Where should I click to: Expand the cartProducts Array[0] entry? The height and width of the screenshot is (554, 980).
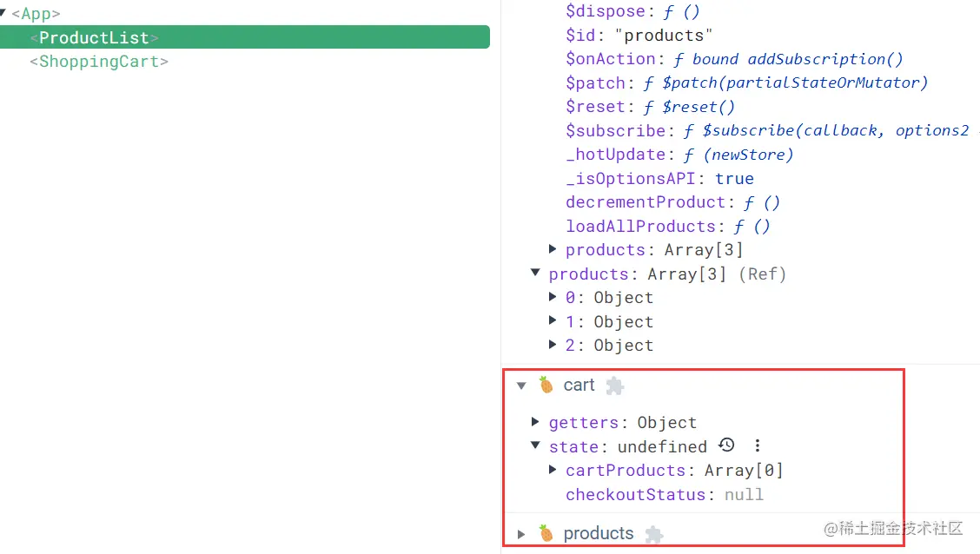pyautogui.click(x=553, y=470)
